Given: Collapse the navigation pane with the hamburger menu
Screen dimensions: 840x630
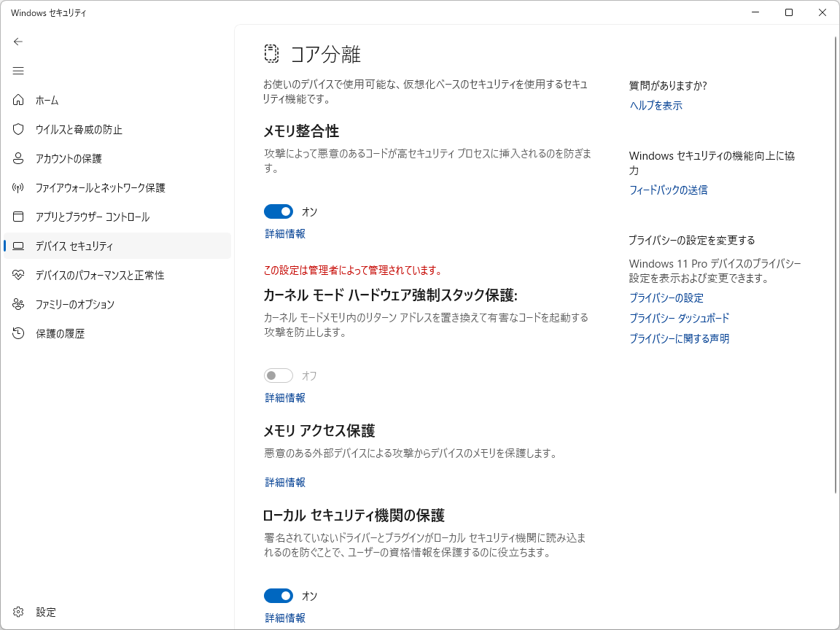Looking at the screenshot, I should (18, 71).
